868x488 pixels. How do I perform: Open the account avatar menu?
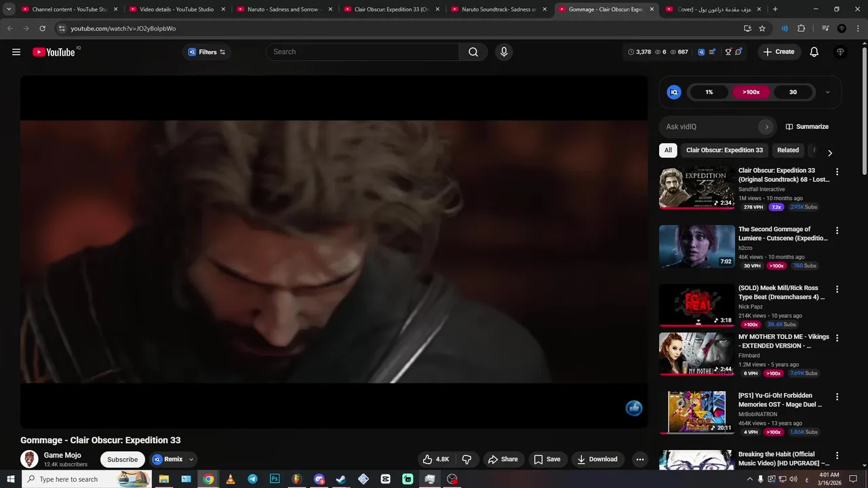841,52
